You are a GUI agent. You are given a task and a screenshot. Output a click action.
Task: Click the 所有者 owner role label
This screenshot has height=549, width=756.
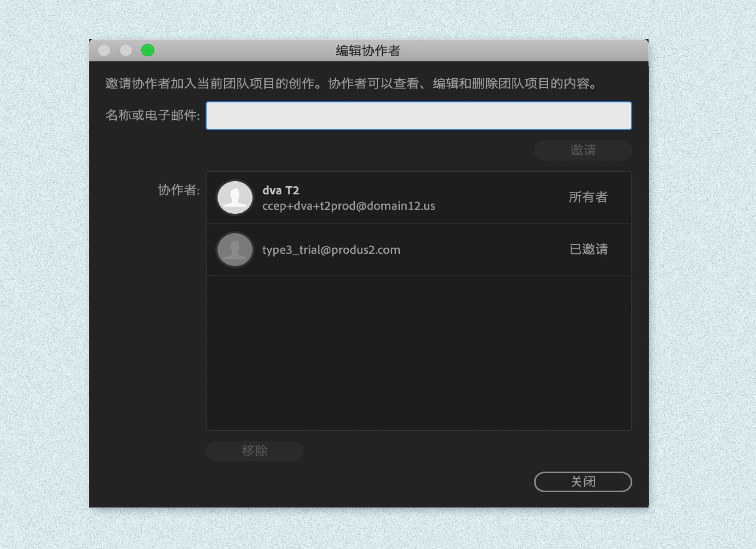(x=588, y=197)
